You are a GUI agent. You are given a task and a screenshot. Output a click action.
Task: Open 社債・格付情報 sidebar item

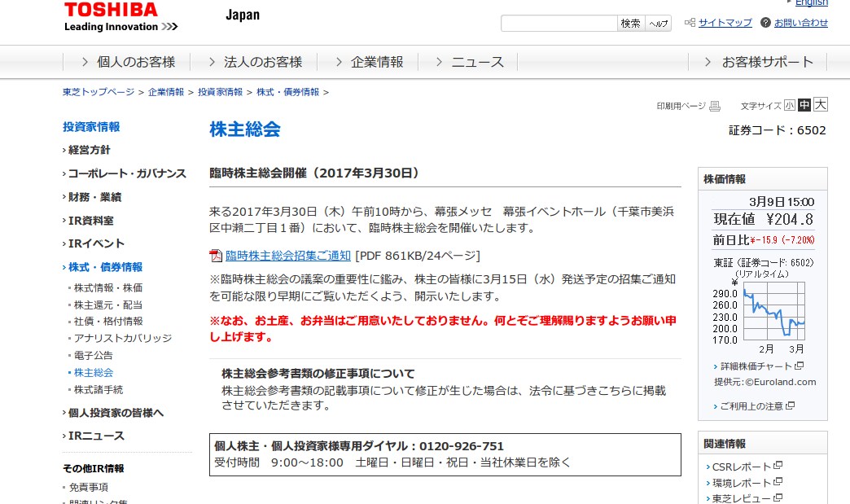click(107, 322)
